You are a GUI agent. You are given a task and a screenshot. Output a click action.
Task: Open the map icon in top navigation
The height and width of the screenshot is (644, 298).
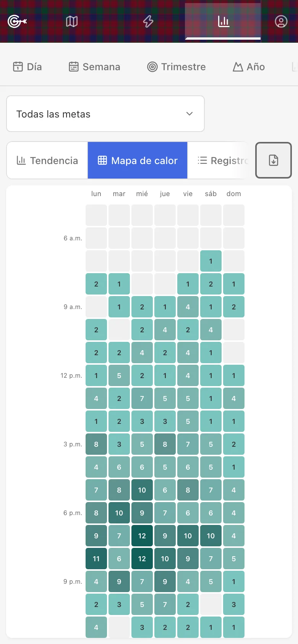72,21
